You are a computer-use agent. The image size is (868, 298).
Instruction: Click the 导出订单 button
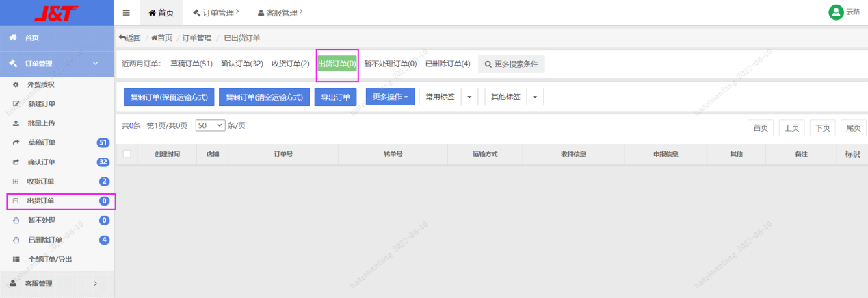coord(336,97)
